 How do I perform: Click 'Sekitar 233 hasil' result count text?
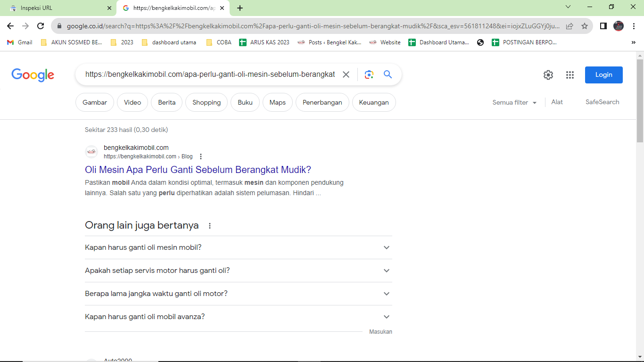click(126, 130)
